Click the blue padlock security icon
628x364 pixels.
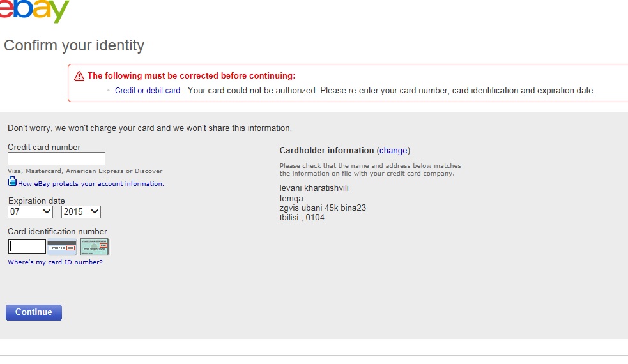(x=12, y=181)
